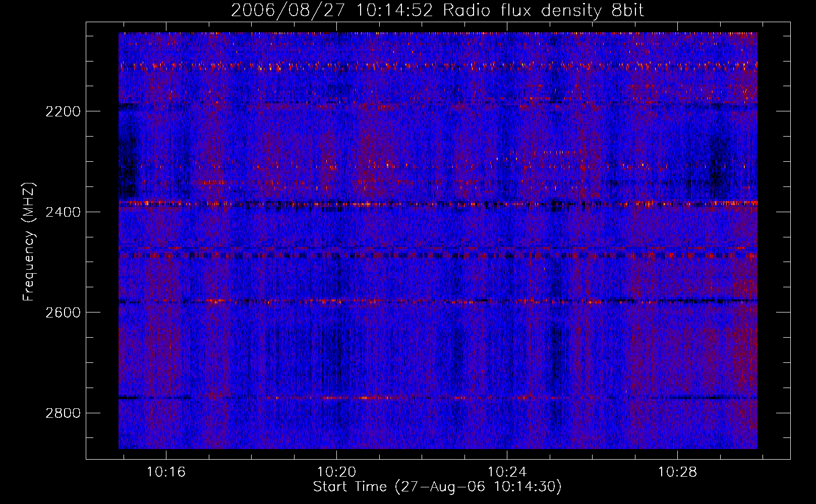Click the 10:16 time tick label
This screenshot has width=816, height=504.
(x=166, y=472)
